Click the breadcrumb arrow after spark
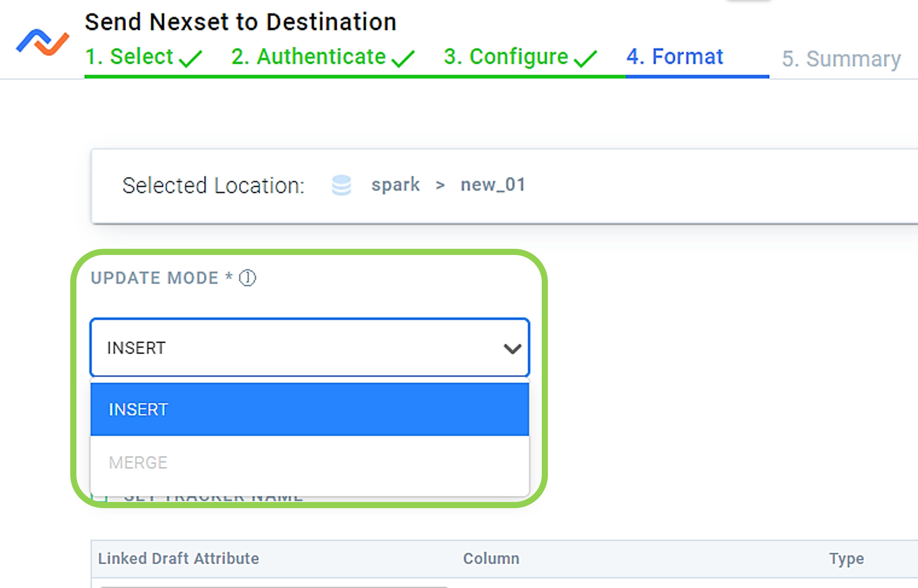The image size is (918, 588). [440, 186]
